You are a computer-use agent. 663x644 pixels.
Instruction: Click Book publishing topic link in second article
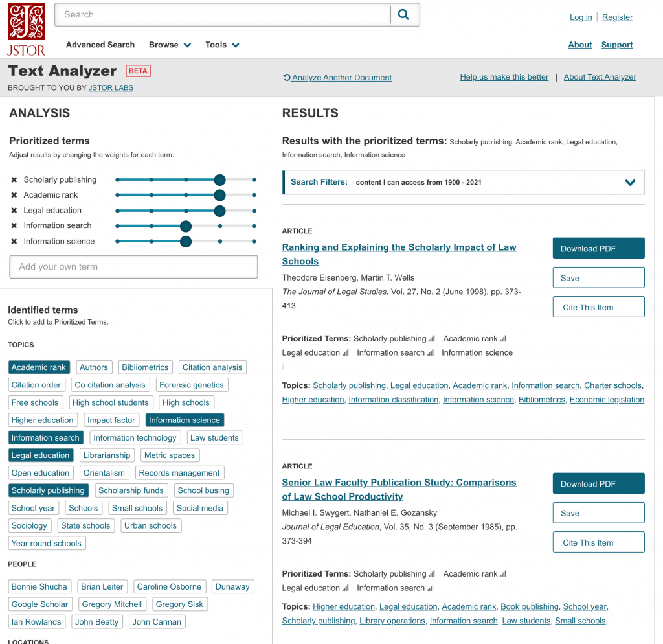pos(530,607)
